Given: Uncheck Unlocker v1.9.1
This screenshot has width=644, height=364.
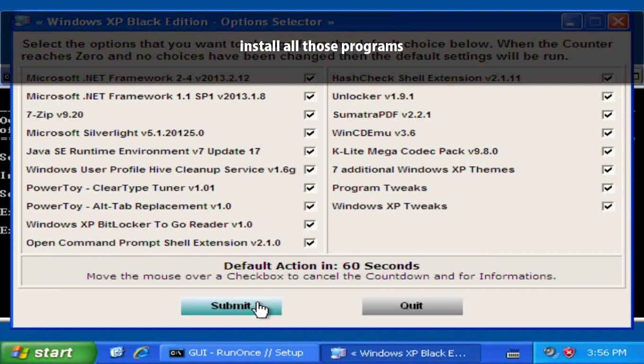Looking at the screenshot, I should (x=608, y=96).
